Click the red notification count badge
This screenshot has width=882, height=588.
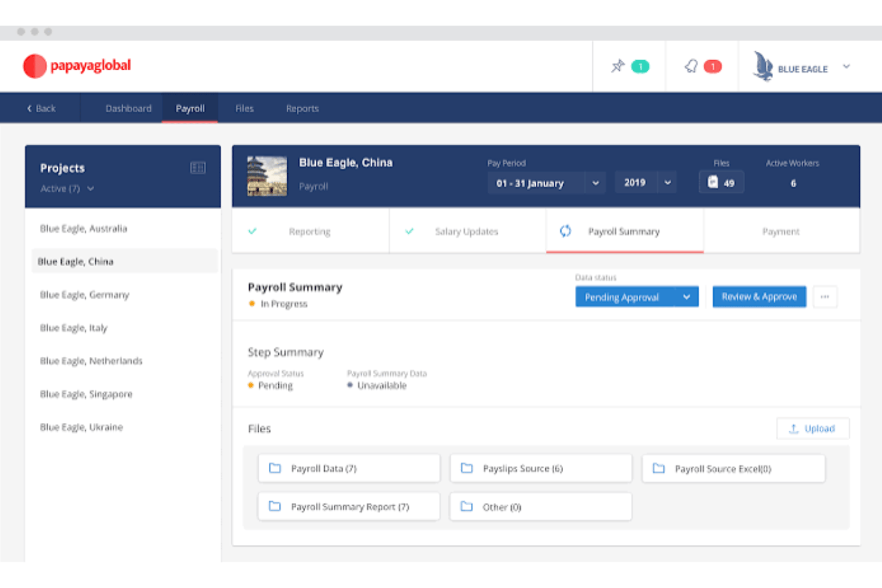click(713, 66)
